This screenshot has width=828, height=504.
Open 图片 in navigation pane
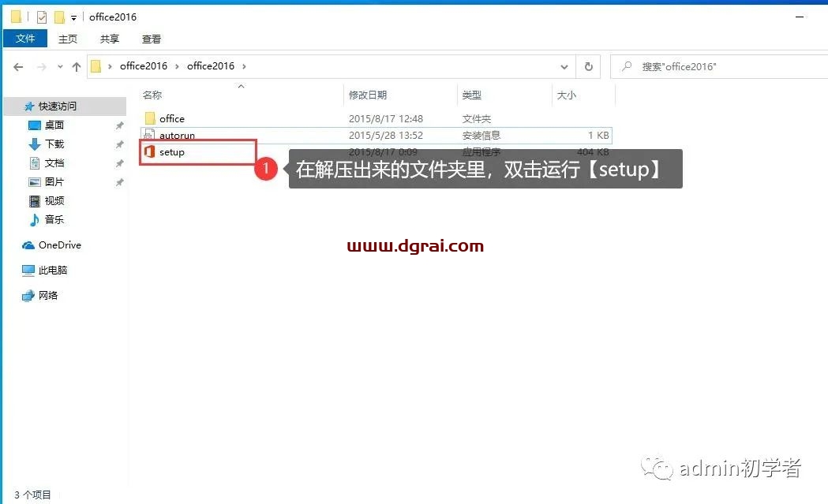click(x=54, y=182)
